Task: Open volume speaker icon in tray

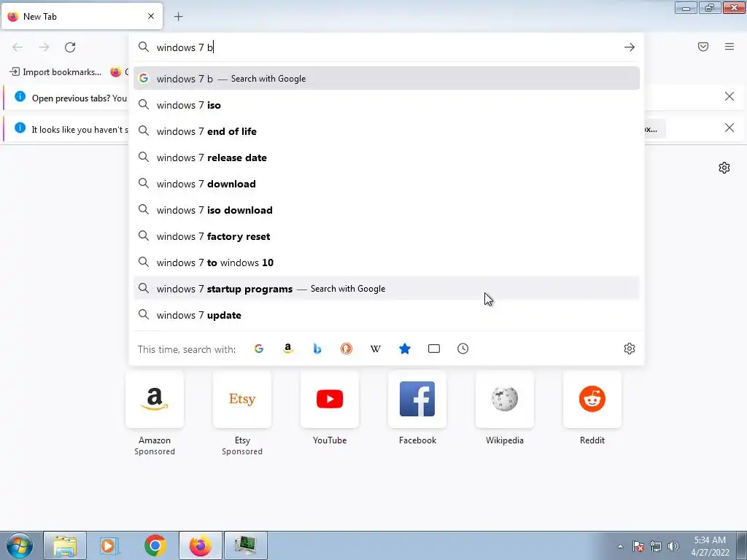Action: tap(673, 546)
